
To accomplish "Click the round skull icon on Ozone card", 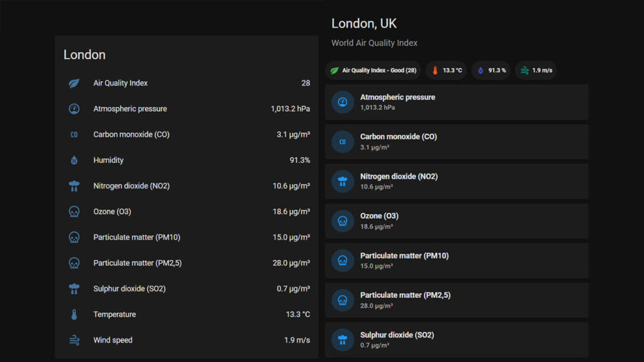I will click(x=343, y=221).
